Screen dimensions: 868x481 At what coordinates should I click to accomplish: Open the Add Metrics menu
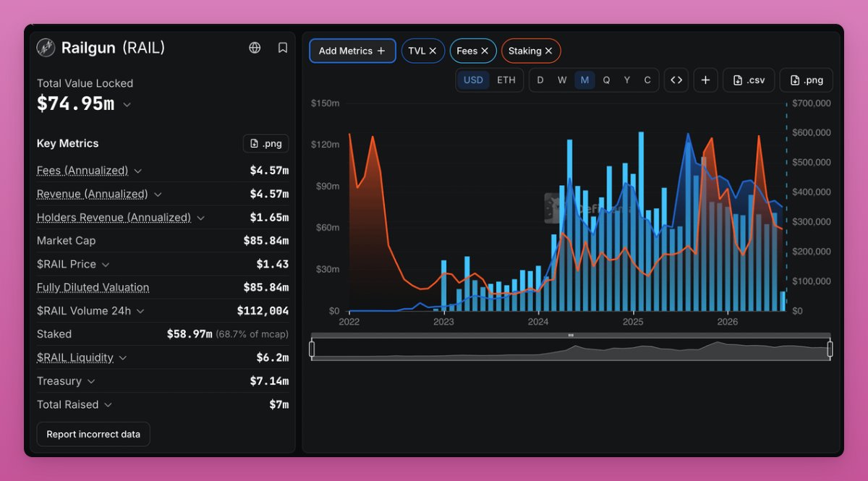352,51
